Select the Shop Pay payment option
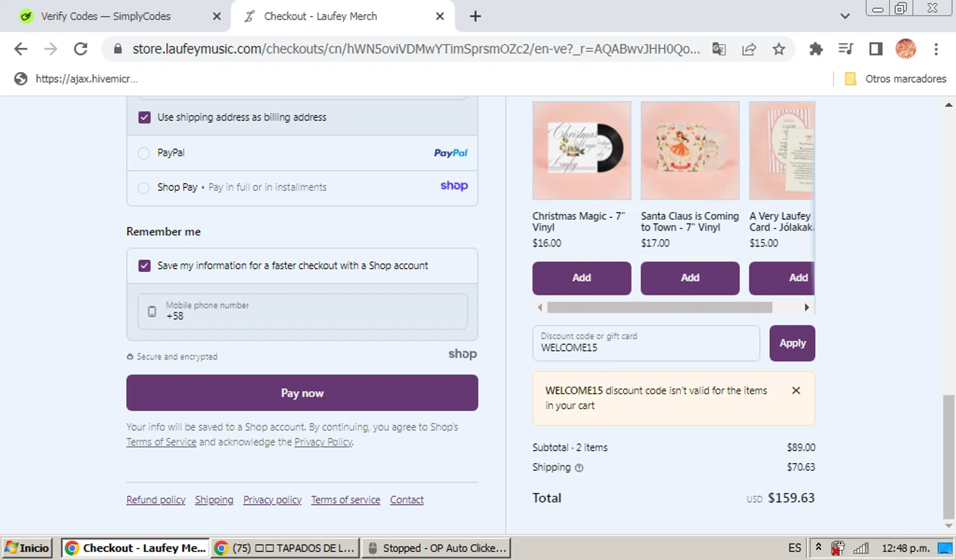The width and height of the screenshot is (956, 560). (143, 188)
